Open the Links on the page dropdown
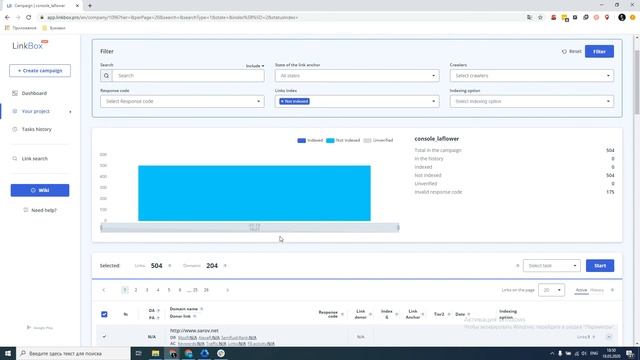640x360 pixels. 551,290
